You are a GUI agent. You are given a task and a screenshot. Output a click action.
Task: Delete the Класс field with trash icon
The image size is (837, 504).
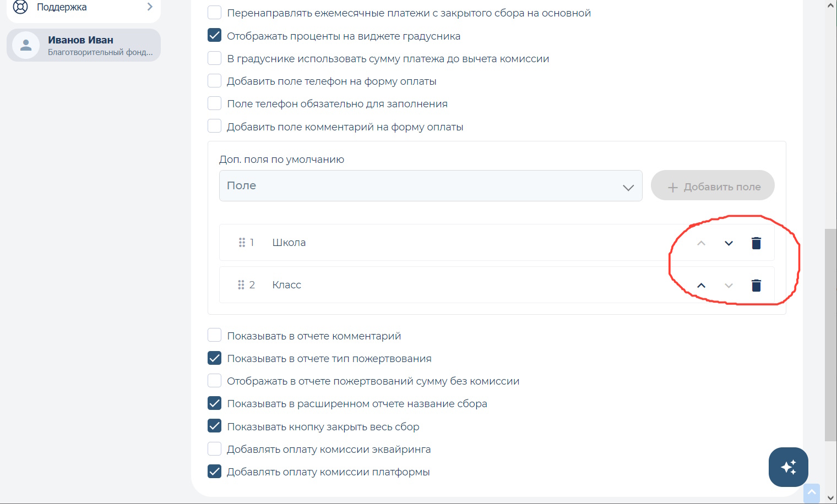(x=756, y=285)
